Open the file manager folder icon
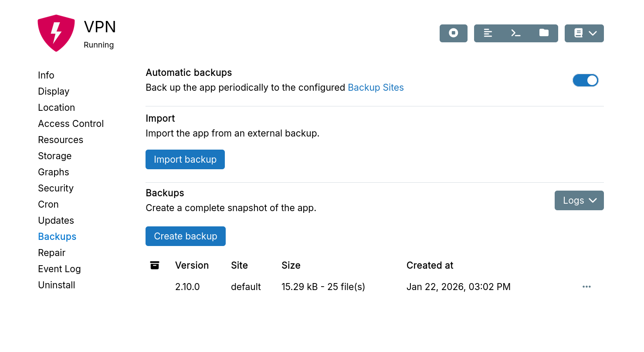Viewport: 644px width, 352px height. click(x=544, y=33)
